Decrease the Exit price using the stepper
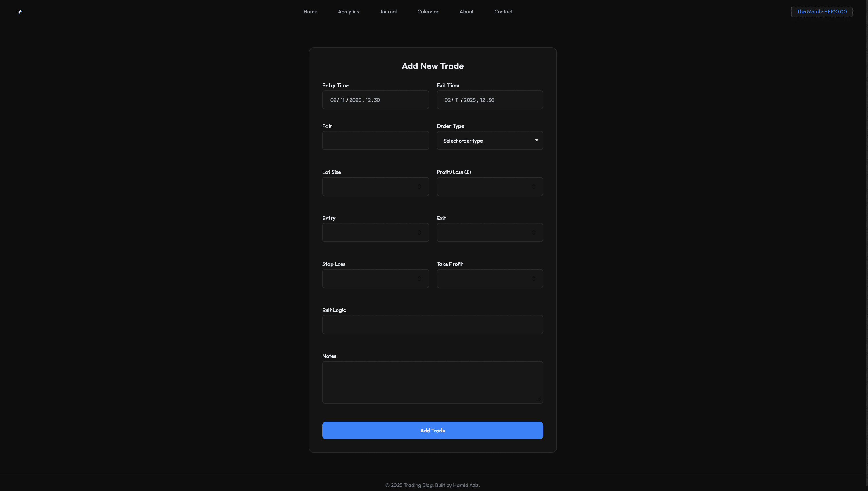 point(534,234)
